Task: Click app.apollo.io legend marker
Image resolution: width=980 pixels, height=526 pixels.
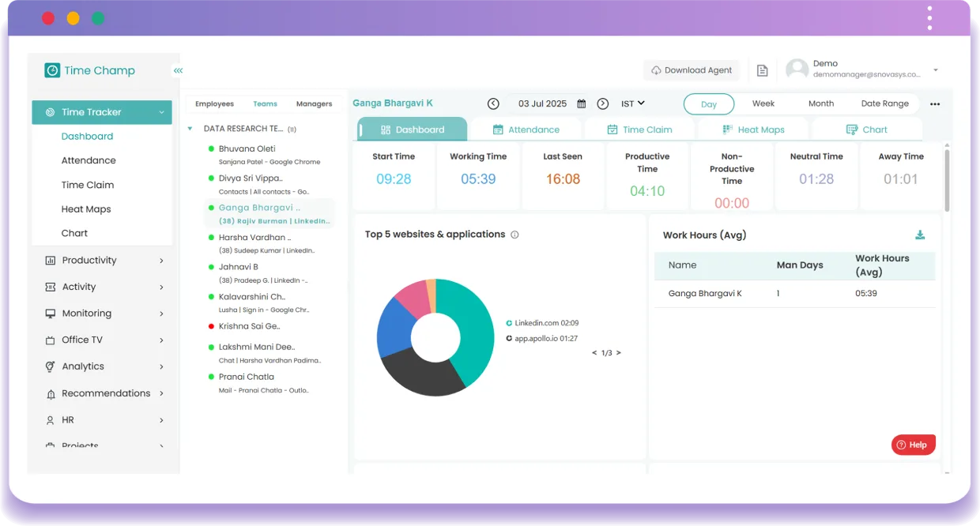Action: coord(509,338)
